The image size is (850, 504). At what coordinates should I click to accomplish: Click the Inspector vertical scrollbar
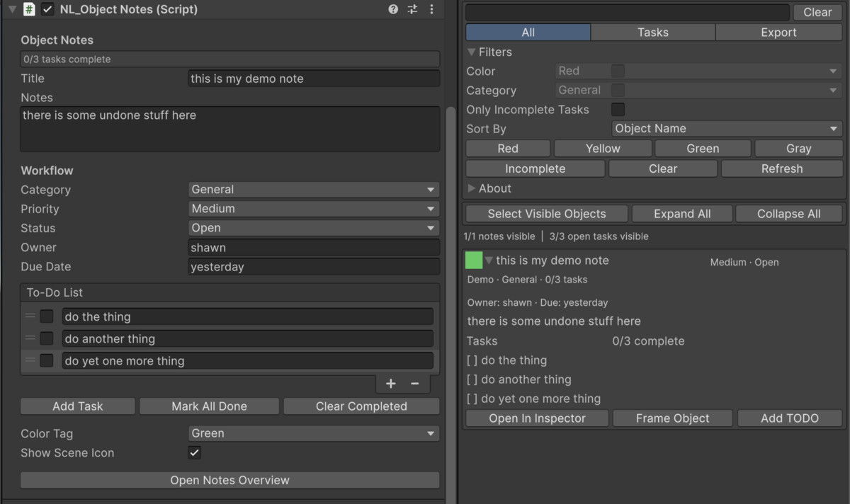click(451, 304)
